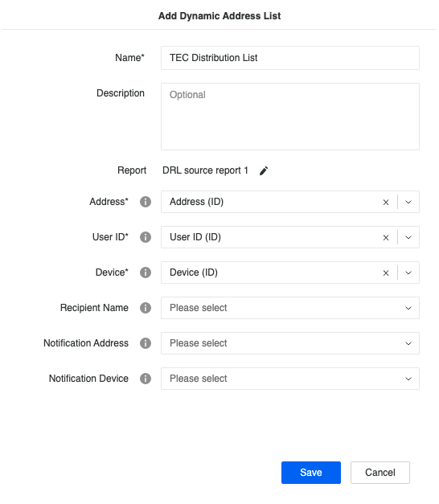Open the Notification Address dropdown
The width and height of the screenshot is (439, 504).
tap(290, 343)
